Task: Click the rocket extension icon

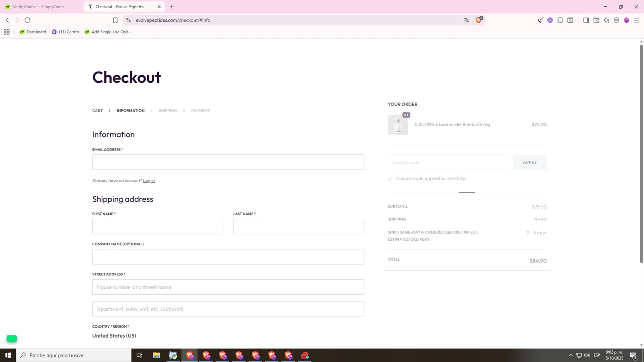Action: coord(540,20)
